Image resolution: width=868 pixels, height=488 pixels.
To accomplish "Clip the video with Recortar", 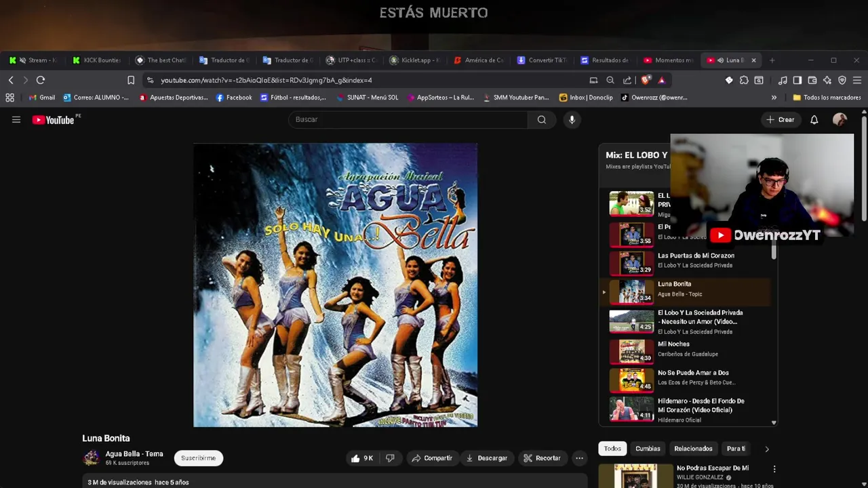I will tap(542, 458).
